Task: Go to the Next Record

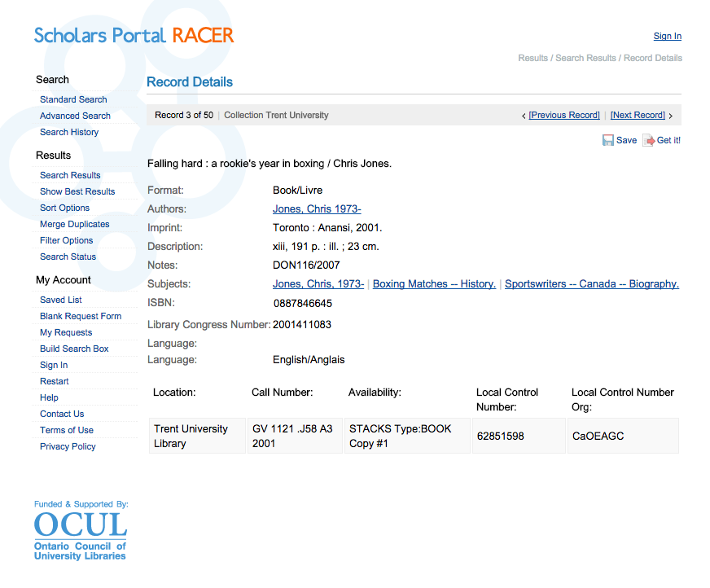Action: [x=638, y=115]
